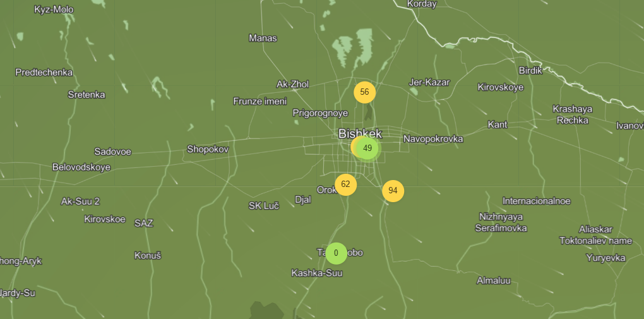The image size is (644, 319).
Task: Click the Kashka-Suu label
Action: pyautogui.click(x=316, y=273)
